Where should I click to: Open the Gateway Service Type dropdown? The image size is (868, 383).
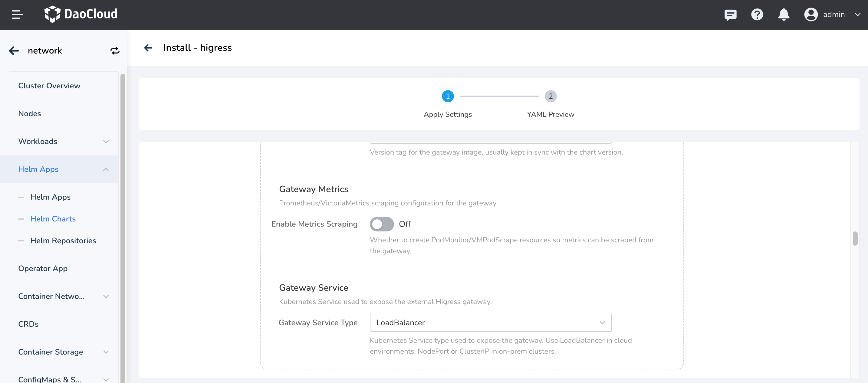(x=490, y=323)
